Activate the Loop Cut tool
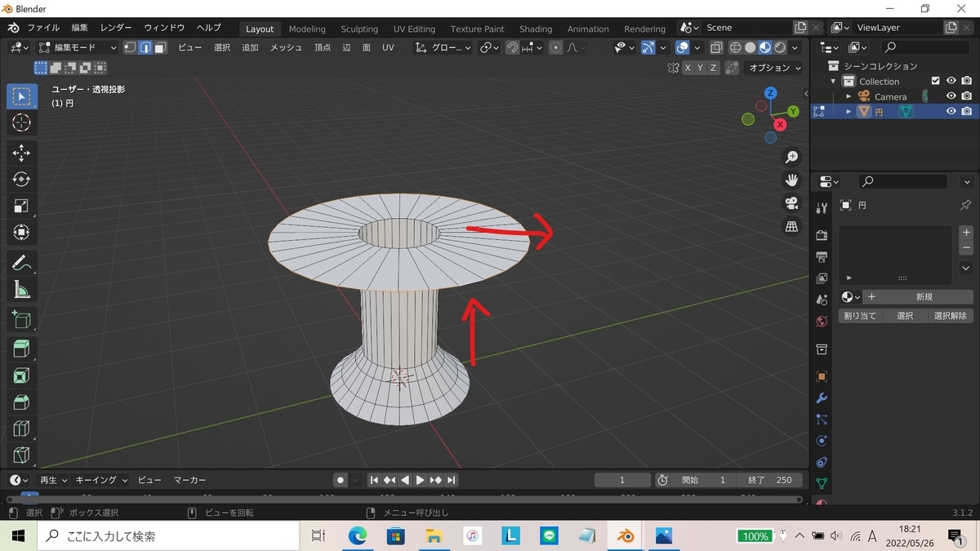The height and width of the screenshot is (551, 980). pyautogui.click(x=22, y=429)
